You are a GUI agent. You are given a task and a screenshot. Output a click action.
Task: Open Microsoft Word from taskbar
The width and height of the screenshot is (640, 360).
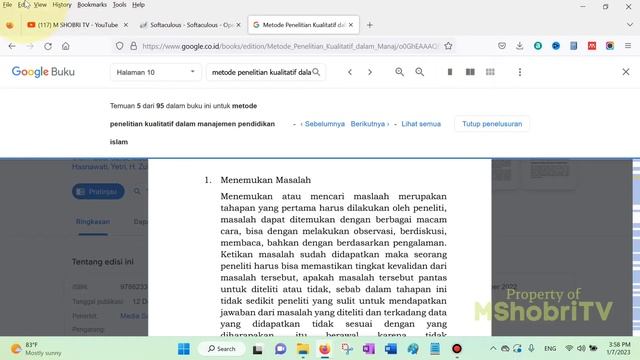click(391, 349)
